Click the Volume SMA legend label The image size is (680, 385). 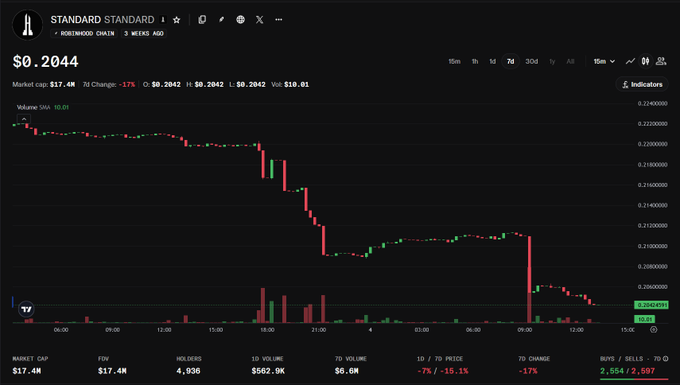coord(33,108)
